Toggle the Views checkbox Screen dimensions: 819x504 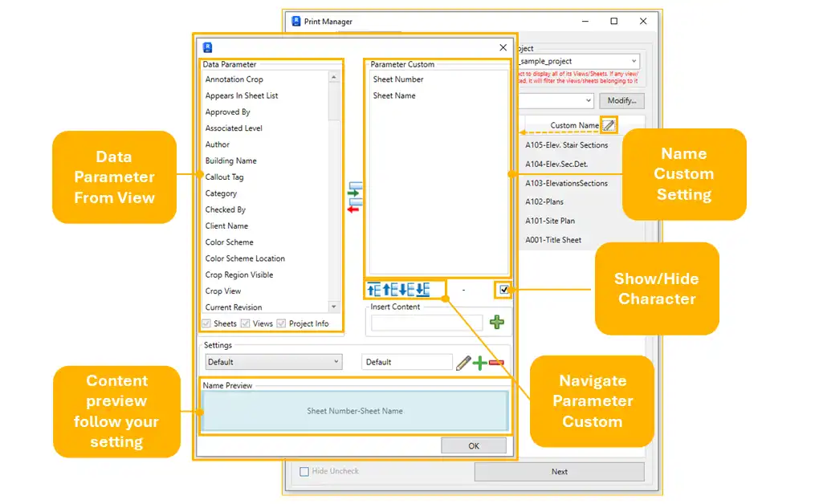pyautogui.click(x=246, y=323)
